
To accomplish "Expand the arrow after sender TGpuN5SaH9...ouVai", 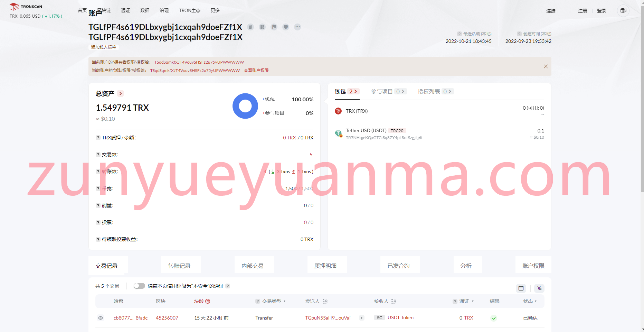I will pyautogui.click(x=362, y=318).
